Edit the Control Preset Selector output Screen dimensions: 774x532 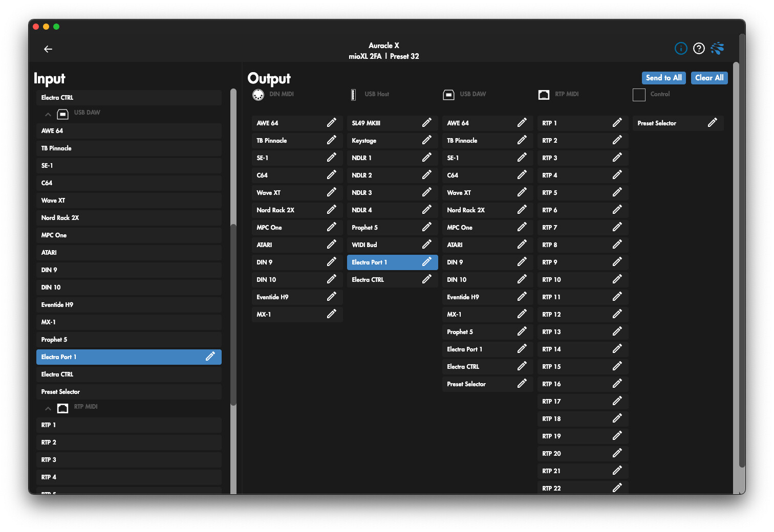tap(713, 123)
